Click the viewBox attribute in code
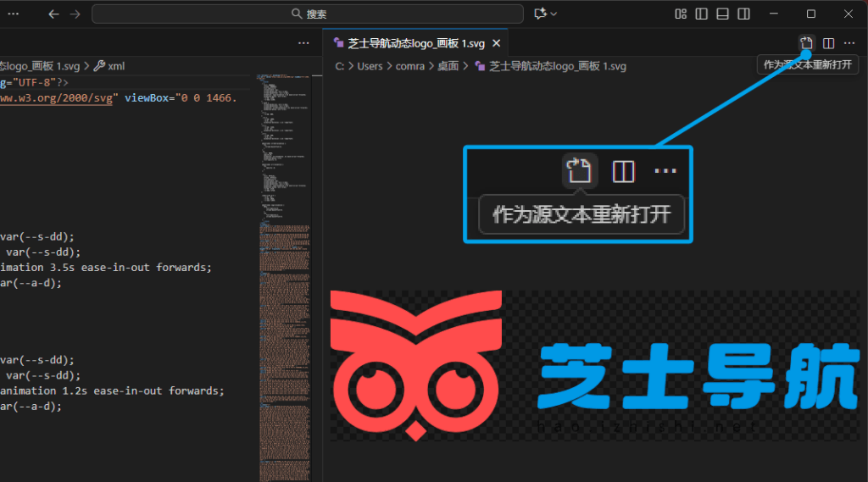Image resolution: width=868 pixels, height=482 pixels. click(147, 98)
